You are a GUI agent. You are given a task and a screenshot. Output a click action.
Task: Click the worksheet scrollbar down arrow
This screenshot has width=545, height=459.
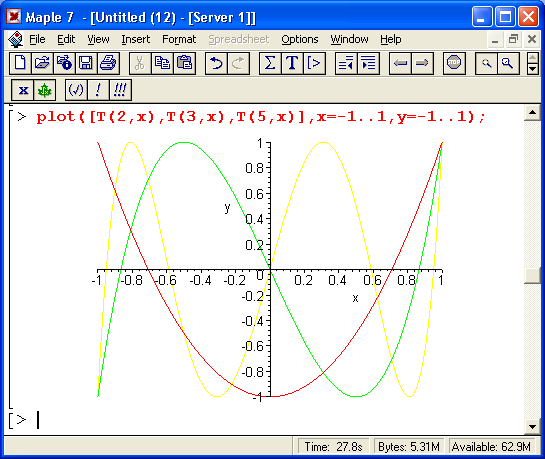pyautogui.click(x=532, y=427)
